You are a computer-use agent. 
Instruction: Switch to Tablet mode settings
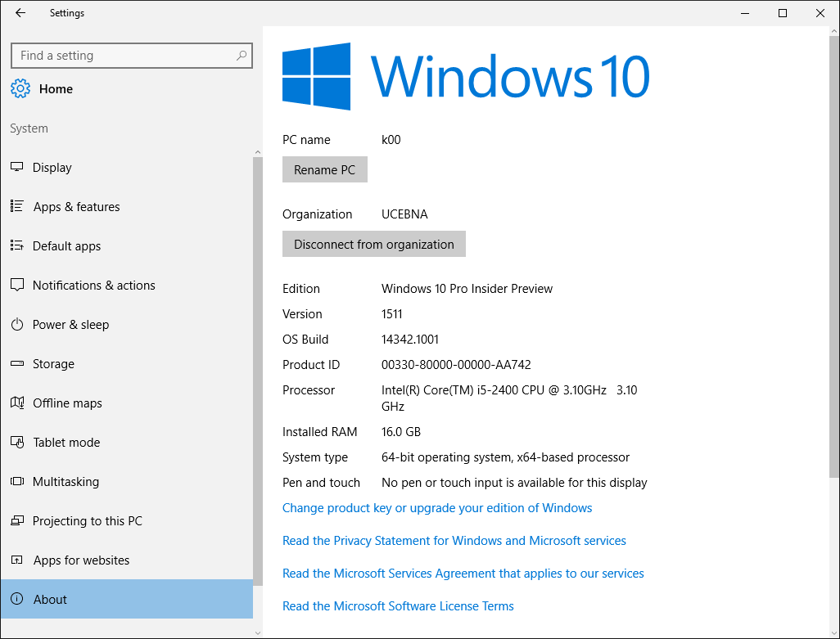tap(127, 442)
